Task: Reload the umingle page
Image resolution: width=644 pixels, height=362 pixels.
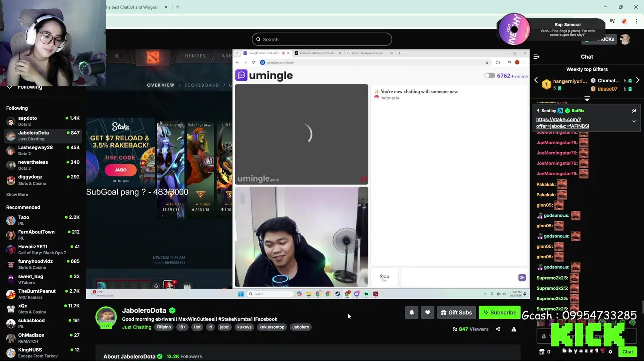Action: [253, 62]
